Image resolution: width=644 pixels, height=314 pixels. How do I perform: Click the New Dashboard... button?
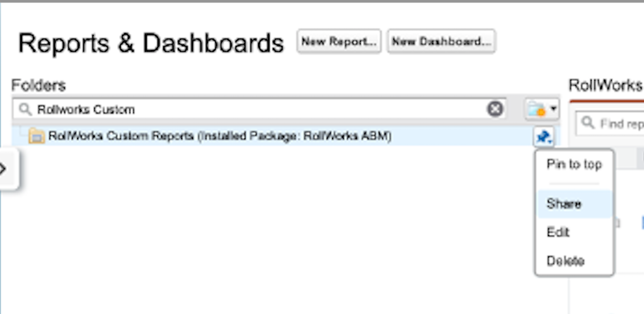pos(441,42)
